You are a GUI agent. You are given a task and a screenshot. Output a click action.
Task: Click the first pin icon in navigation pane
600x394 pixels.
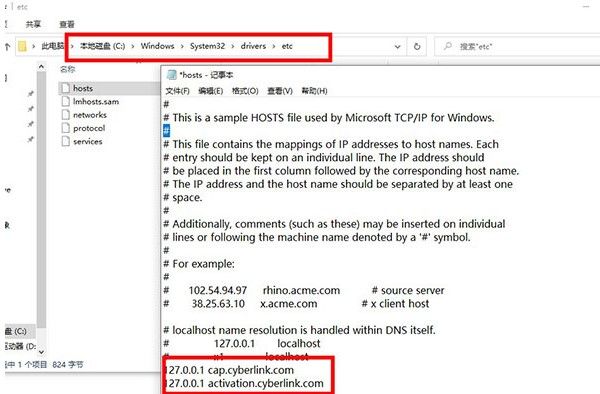(31, 94)
